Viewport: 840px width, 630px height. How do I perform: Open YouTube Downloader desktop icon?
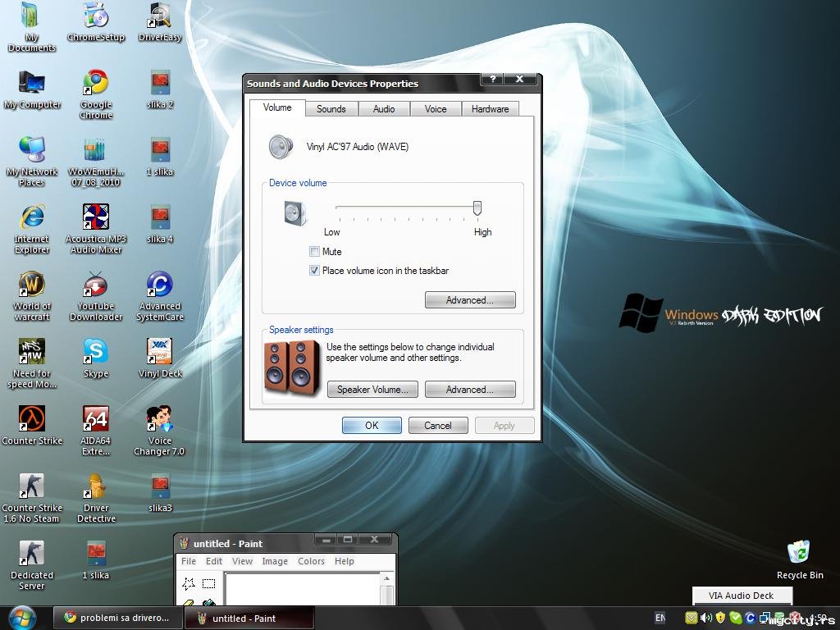coord(96,285)
